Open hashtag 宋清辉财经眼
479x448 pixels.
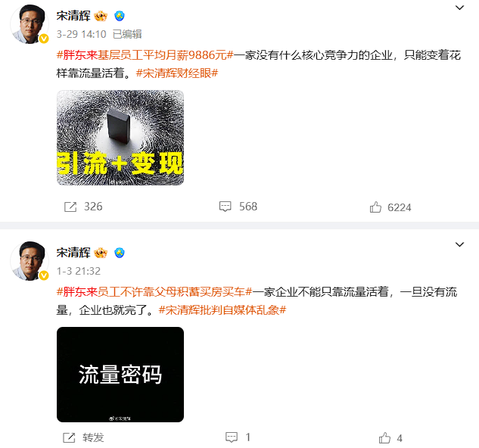[x=177, y=73]
